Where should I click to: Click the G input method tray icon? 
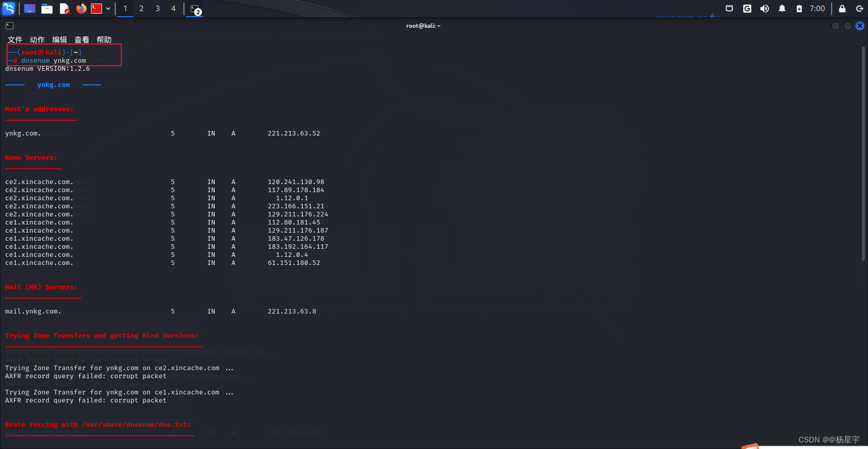coord(747,9)
